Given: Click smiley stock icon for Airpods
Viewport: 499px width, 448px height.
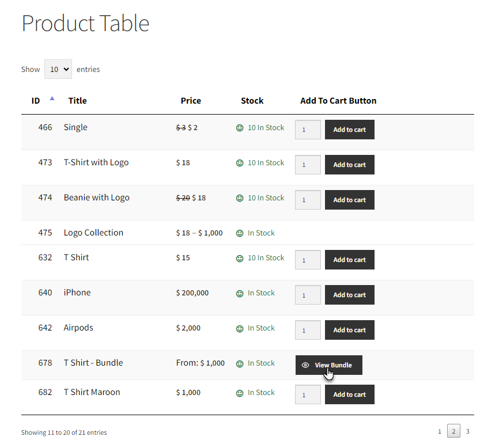Looking at the screenshot, I should pyautogui.click(x=240, y=328).
